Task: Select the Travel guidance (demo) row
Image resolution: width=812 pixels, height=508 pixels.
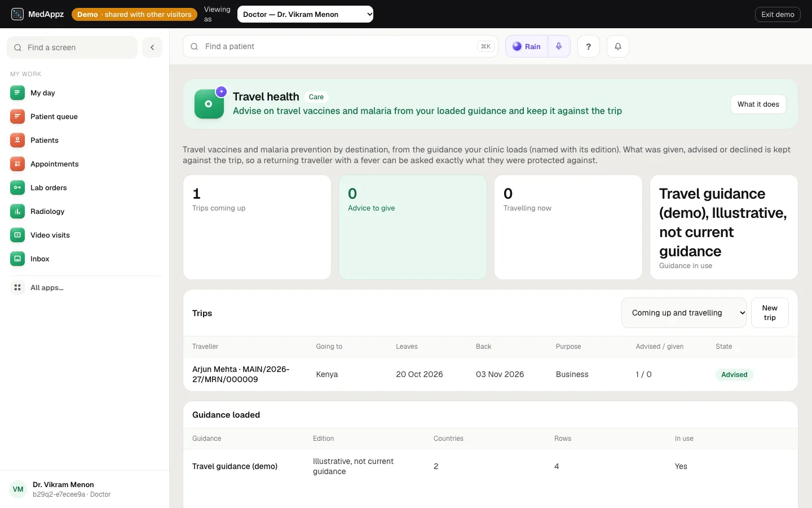Action: pos(491,466)
